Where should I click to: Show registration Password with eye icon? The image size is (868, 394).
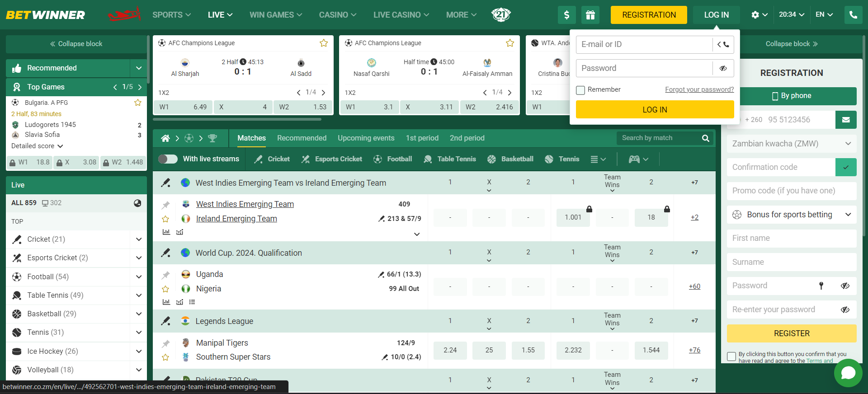click(x=845, y=286)
